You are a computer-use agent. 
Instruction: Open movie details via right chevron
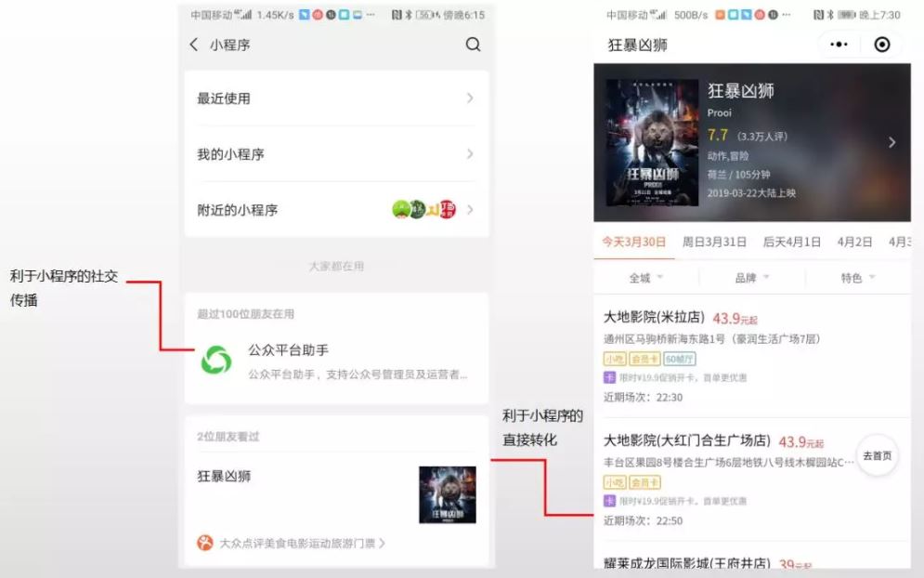[x=891, y=142]
